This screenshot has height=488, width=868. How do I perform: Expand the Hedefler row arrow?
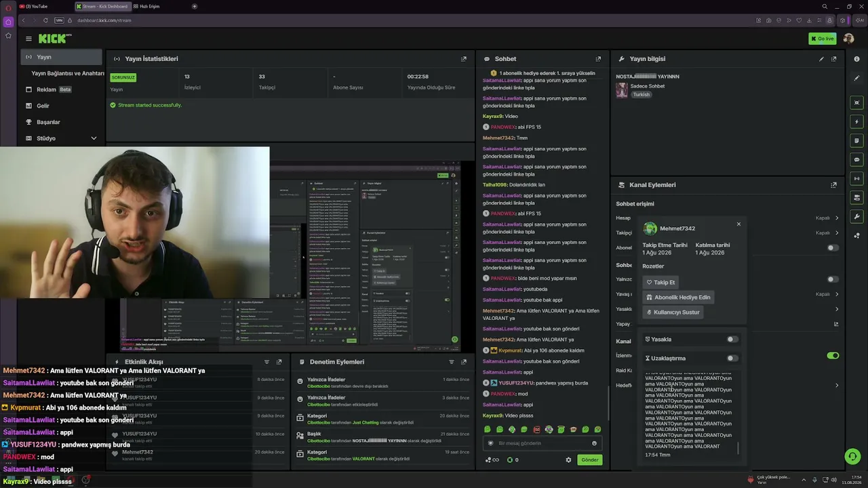837,385
